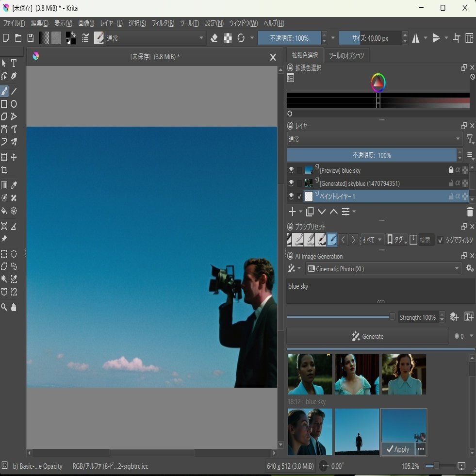Enable horizontal mirror tool
476x476 pixels.
click(415, 38)
